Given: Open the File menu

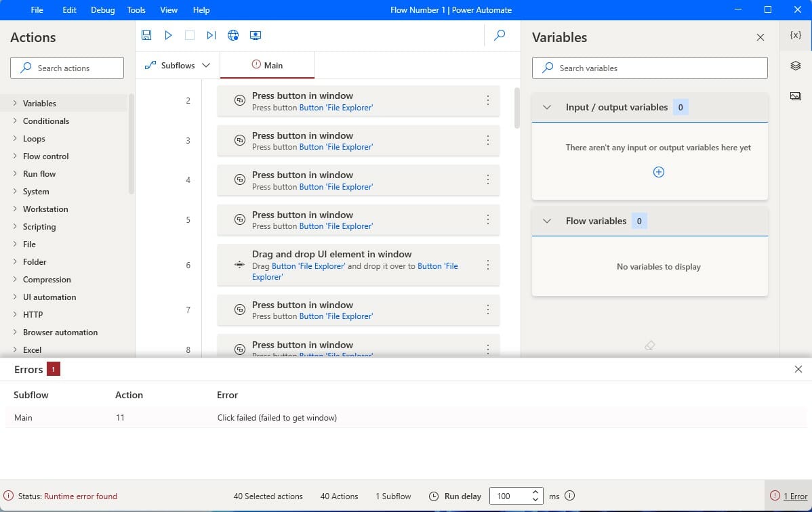Looking at the screenshot, I should coord(37,10).
